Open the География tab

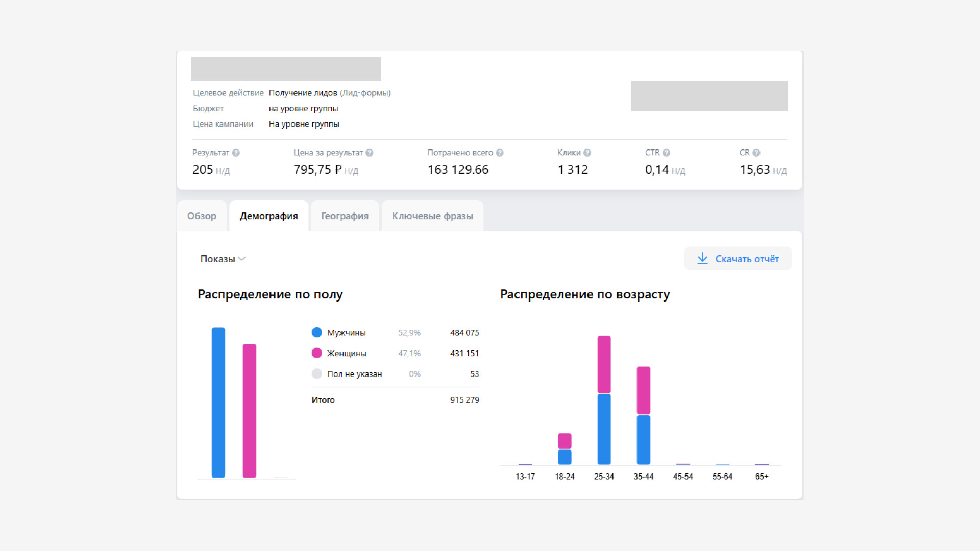[345, 216]
